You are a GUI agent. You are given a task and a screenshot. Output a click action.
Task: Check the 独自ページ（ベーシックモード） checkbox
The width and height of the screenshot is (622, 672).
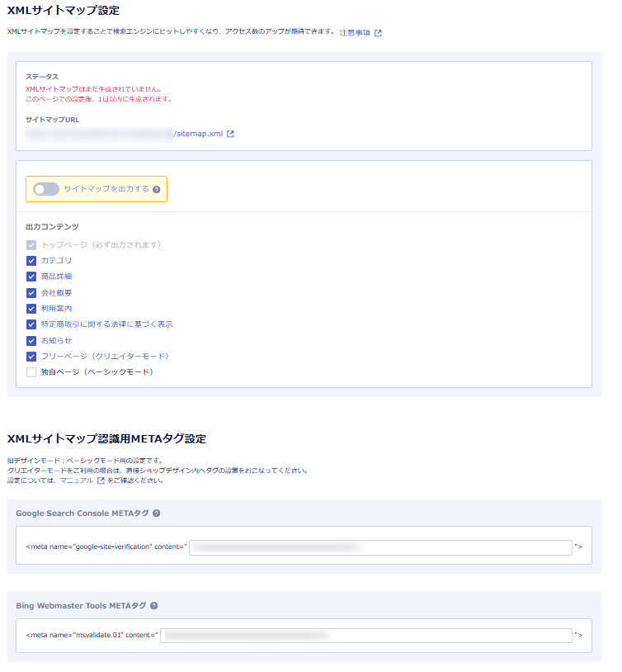[x=31, y=372]
